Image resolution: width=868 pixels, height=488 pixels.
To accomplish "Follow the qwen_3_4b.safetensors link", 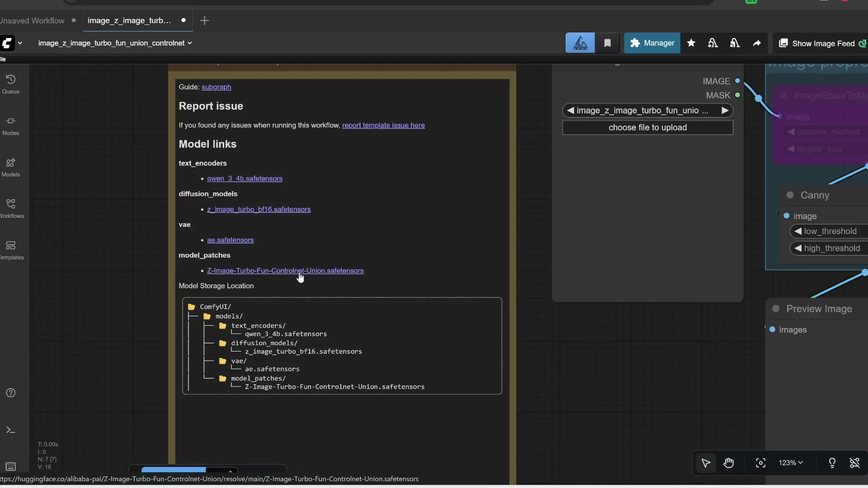I will point(245,178).
